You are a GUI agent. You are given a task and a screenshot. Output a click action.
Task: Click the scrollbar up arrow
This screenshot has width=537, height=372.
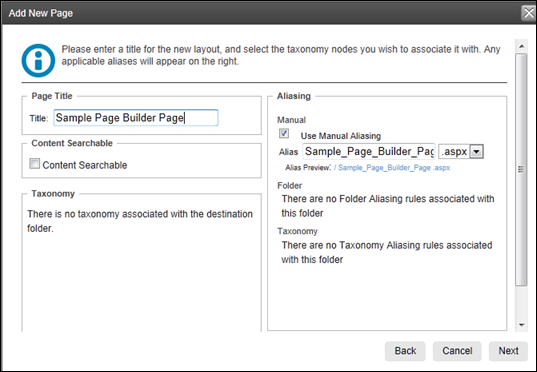tap(521, 46)
